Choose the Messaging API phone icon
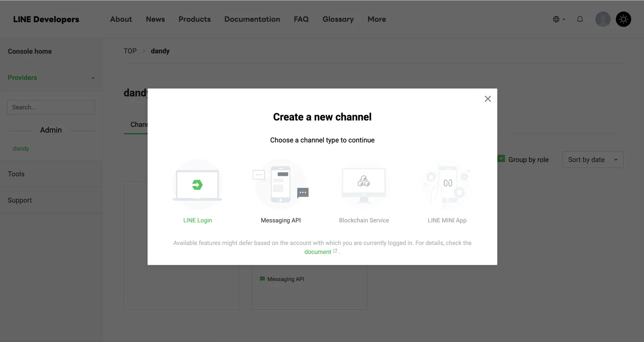Screen dimensions: 644x342 coord(281,185)
